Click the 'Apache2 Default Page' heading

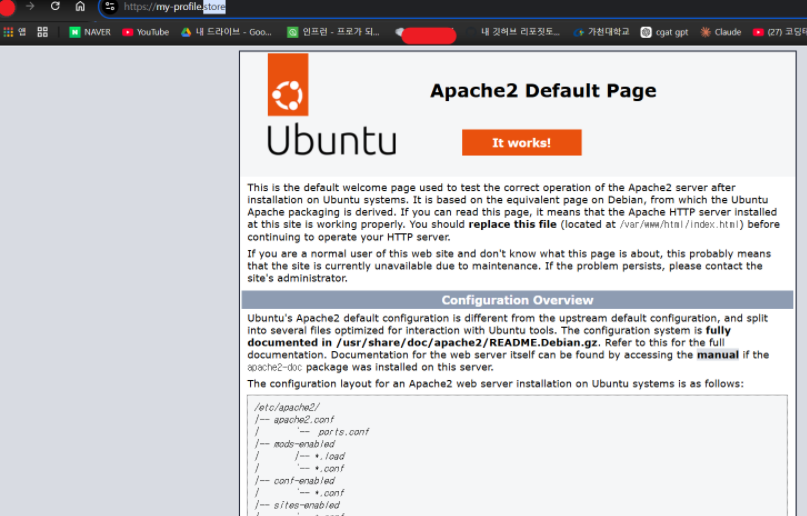point(543,91)
